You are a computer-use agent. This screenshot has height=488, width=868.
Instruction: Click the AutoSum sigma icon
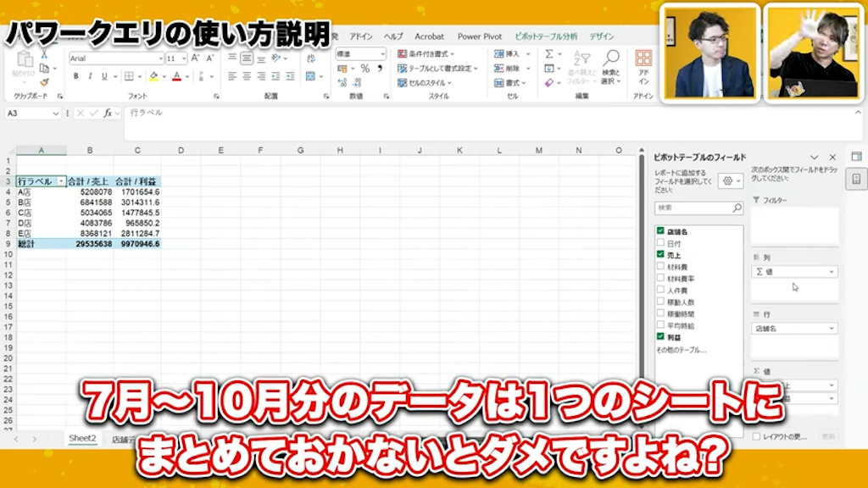click(549, 53)
